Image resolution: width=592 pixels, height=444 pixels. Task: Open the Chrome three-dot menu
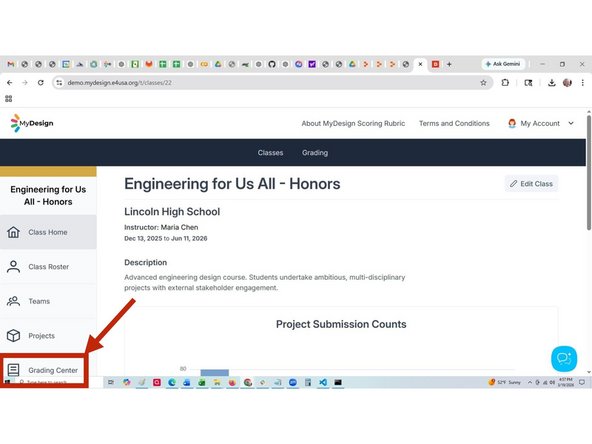point(583,83)
